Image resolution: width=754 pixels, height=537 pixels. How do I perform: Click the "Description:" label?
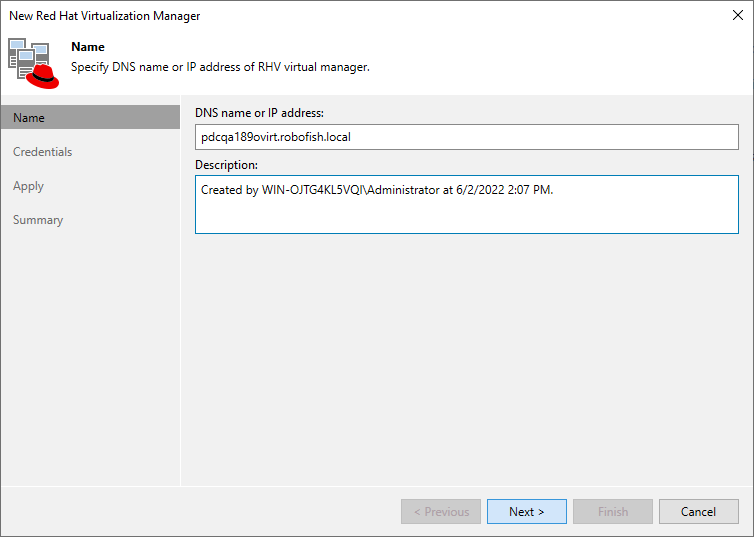click(226, 164)
